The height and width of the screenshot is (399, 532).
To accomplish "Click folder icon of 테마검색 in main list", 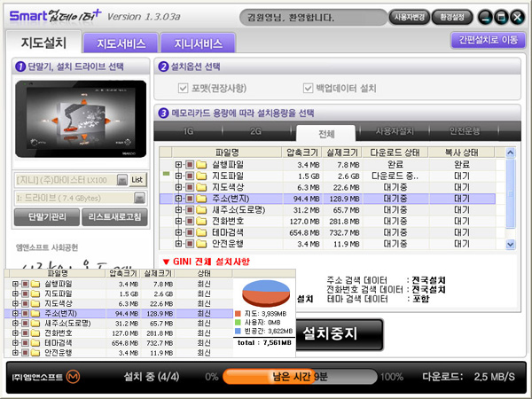I will point(201,232).
